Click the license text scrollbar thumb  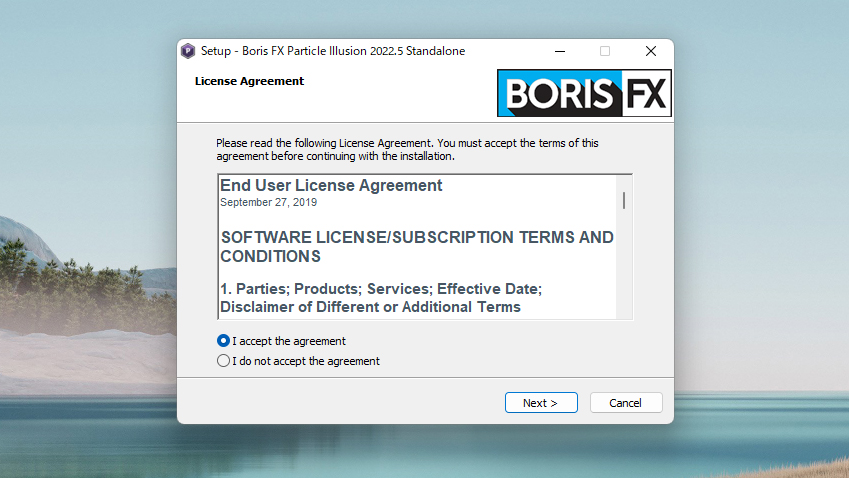pyautogui.click(x=624, y=200)
